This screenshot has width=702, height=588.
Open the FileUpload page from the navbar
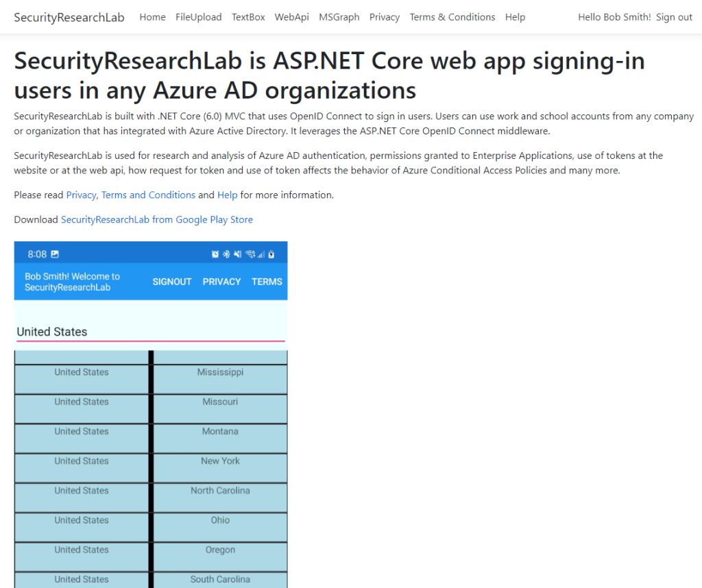(198, 17)
